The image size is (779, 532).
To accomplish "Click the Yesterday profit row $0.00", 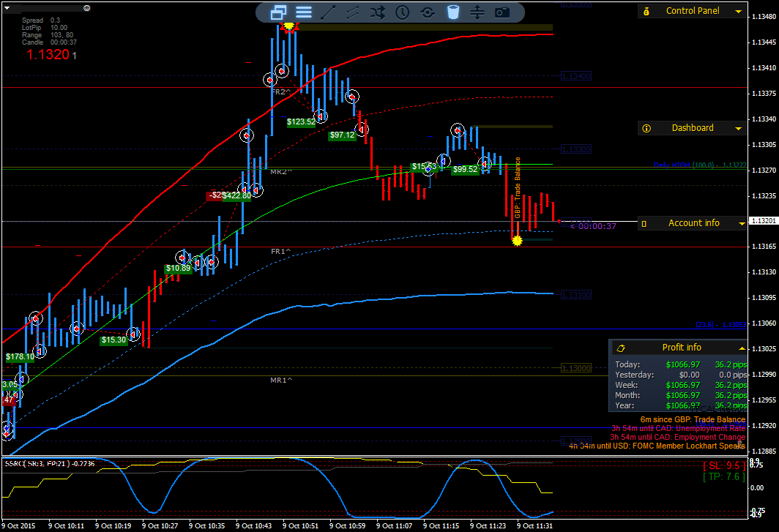I will (681, 375).
